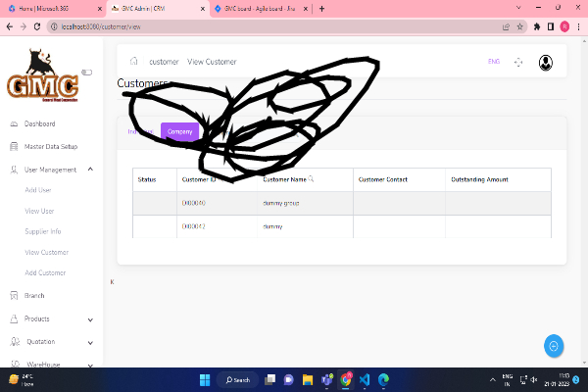Expand the WareHouse menu
Screen dimensions: 588x392
[90, 365]
